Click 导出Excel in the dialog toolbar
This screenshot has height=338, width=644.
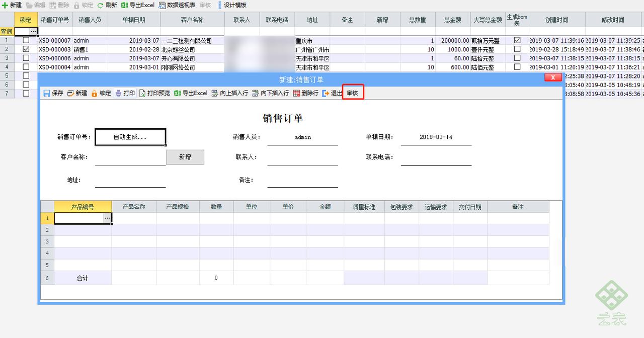pos(191,93)
